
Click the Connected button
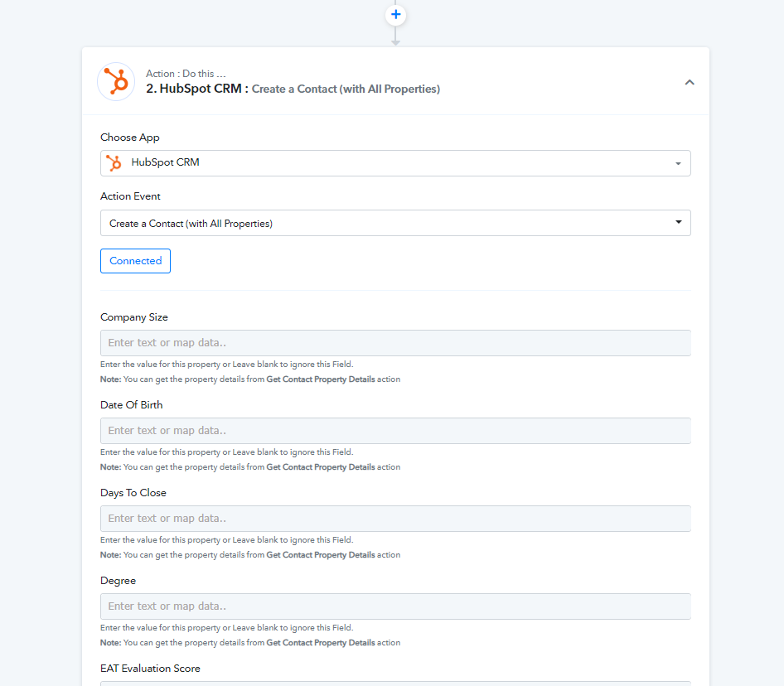(x=135, y=261)
